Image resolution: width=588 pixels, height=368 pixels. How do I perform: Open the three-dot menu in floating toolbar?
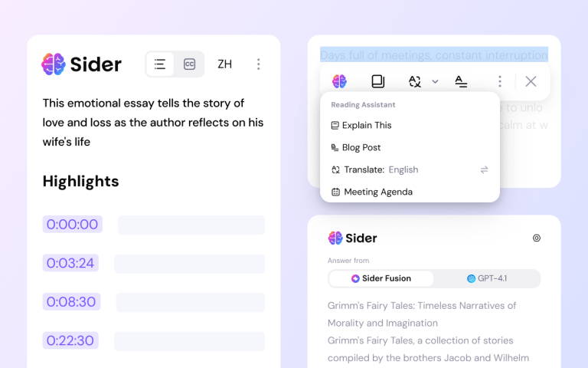click(x=499, y=81)
